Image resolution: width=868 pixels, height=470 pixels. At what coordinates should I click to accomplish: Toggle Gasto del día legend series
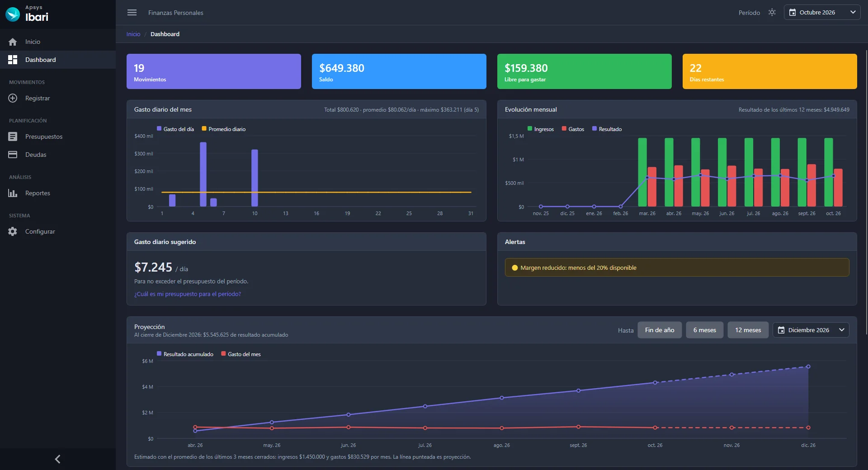175,129
